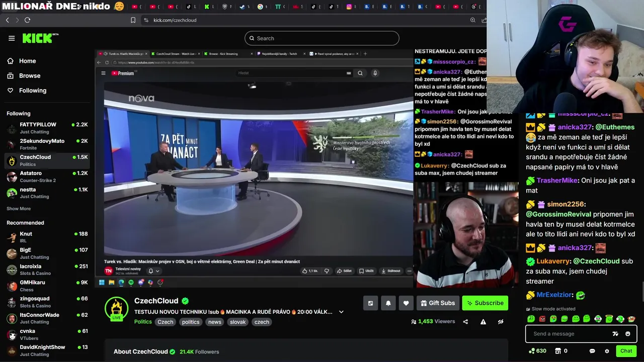Viewport: 644px width, 362px height.
Task: Dislike the video in the streamed YouTube window
Action: click(327, 271)
